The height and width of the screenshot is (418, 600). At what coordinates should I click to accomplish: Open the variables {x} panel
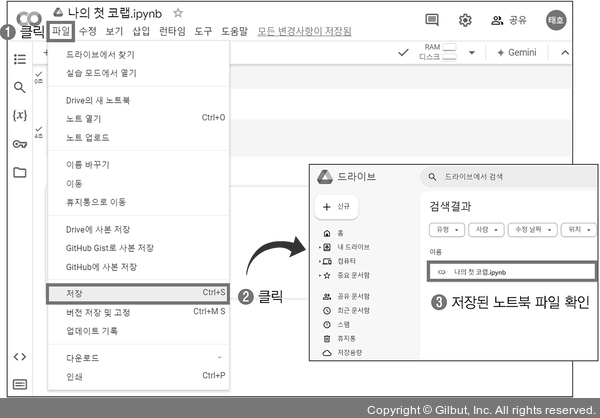[x=19, y=115]
